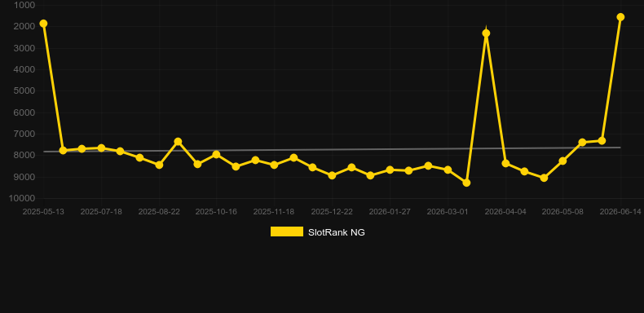Click the 3000 y-axis label
The width and height of the screenshot is (644, 313).
pos(24,48)
